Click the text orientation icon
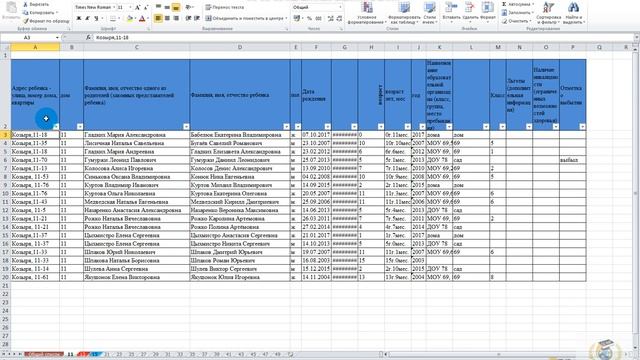The width and height of the screenshot is (640, 360). [x=189, y=7]
